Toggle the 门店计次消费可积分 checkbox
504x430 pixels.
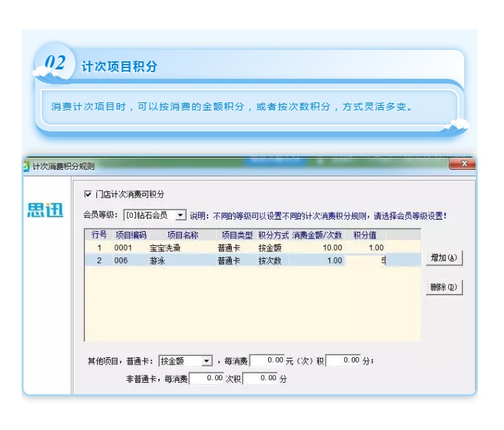tap(88, 194)
